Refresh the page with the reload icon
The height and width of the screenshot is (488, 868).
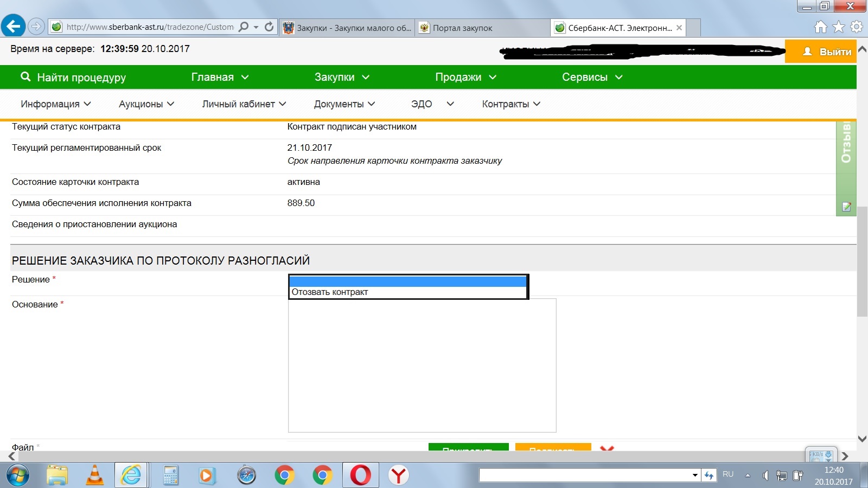point(269,27)
